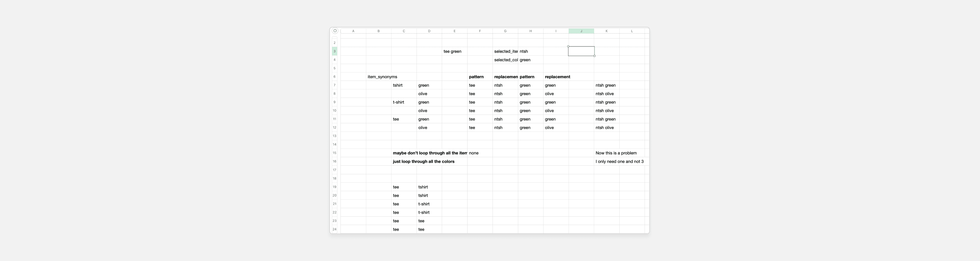
Task: Select row 15 header
Action: [x=335, y=153]
